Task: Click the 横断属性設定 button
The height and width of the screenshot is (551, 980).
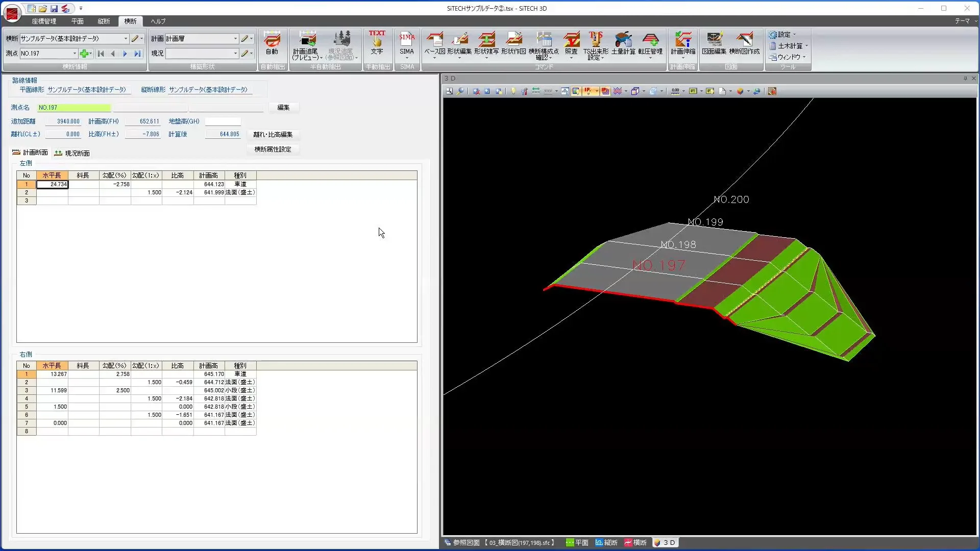Action: click(x=273, y=149)
